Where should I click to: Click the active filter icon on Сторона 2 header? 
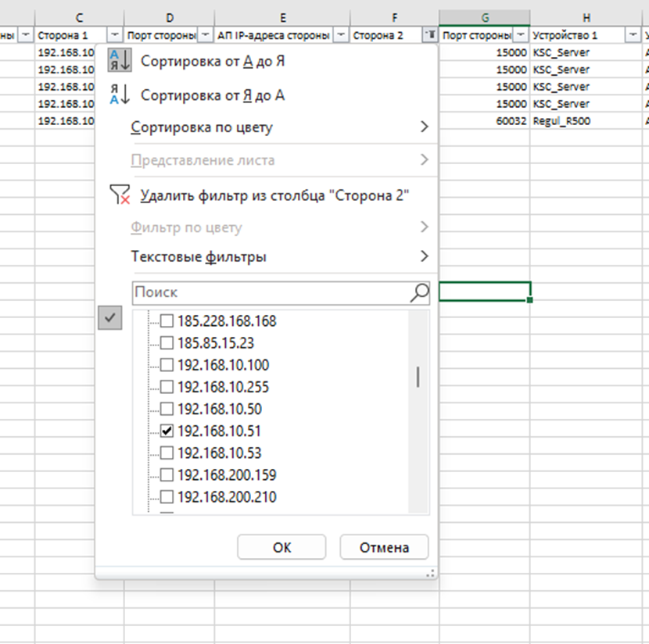(430, 35)
